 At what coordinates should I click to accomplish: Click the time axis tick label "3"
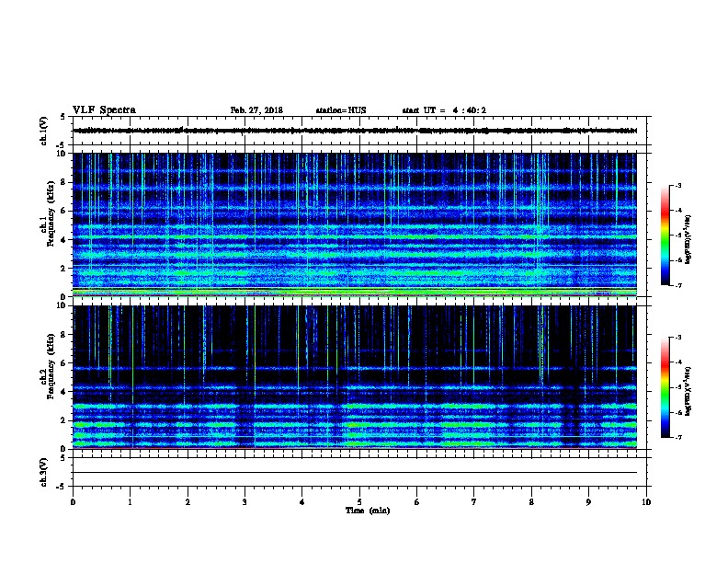coord(245,502)
